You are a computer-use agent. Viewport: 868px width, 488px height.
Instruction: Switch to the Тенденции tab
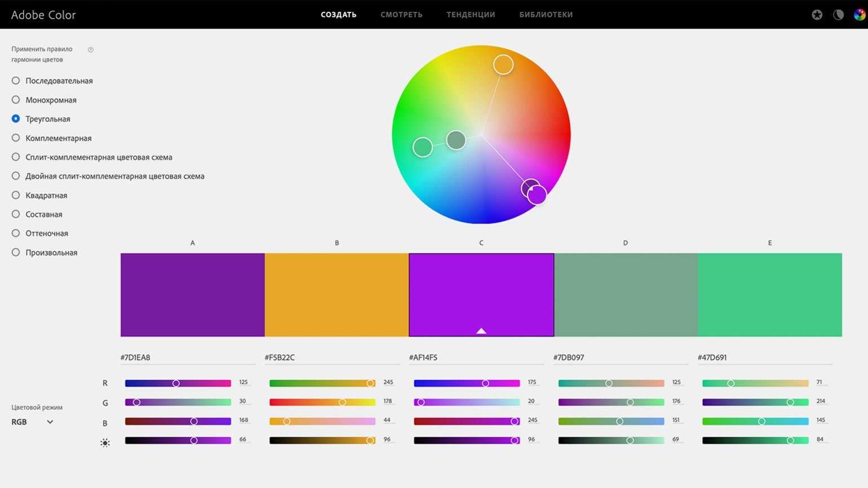(471, 15)
